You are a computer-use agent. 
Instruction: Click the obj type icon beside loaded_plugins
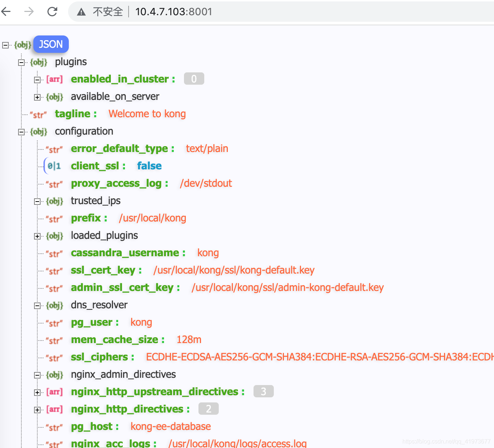coord(55,236)
